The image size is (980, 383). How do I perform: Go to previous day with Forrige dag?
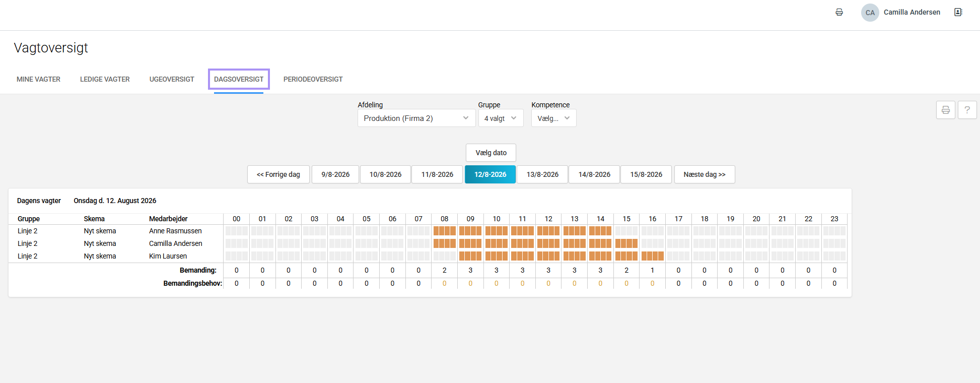pyautogui.click(x=278, y=174)
